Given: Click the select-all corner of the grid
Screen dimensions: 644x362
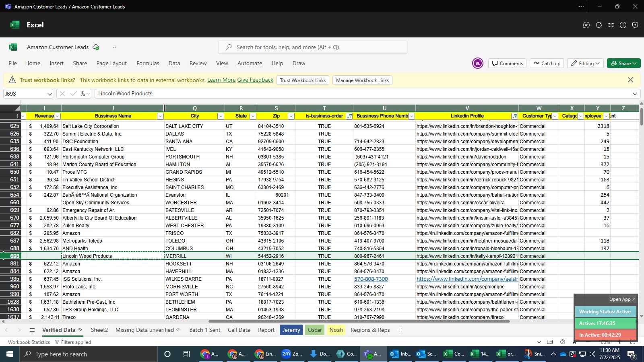Looking at the screenshot, I should click(x=10, y=108).
